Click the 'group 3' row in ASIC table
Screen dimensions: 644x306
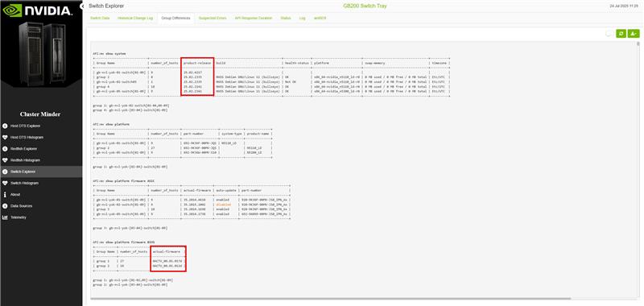point(103,209)
